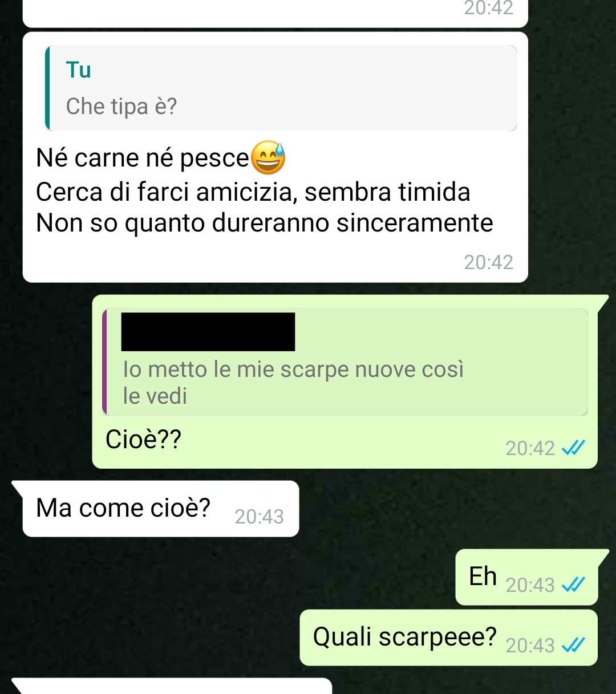Select the 'Quali scarpeee?' message

click(x=449, y=638)
